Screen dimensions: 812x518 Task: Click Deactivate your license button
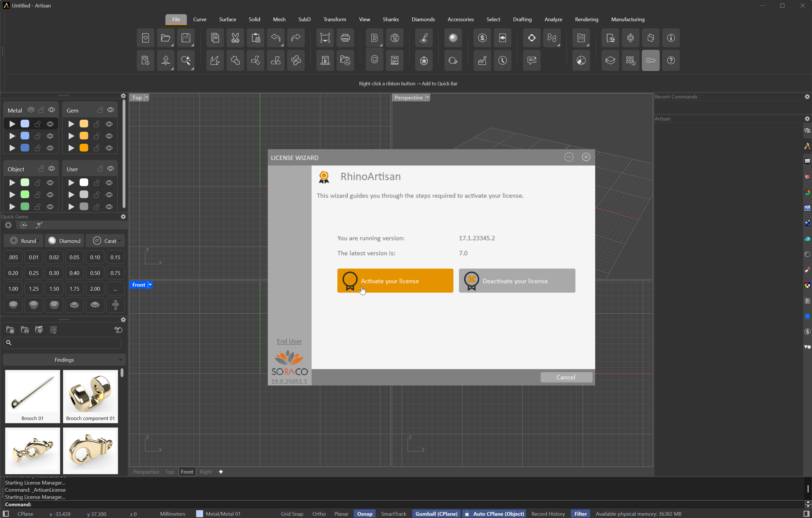pyautogui.click(x=517, y=281)
